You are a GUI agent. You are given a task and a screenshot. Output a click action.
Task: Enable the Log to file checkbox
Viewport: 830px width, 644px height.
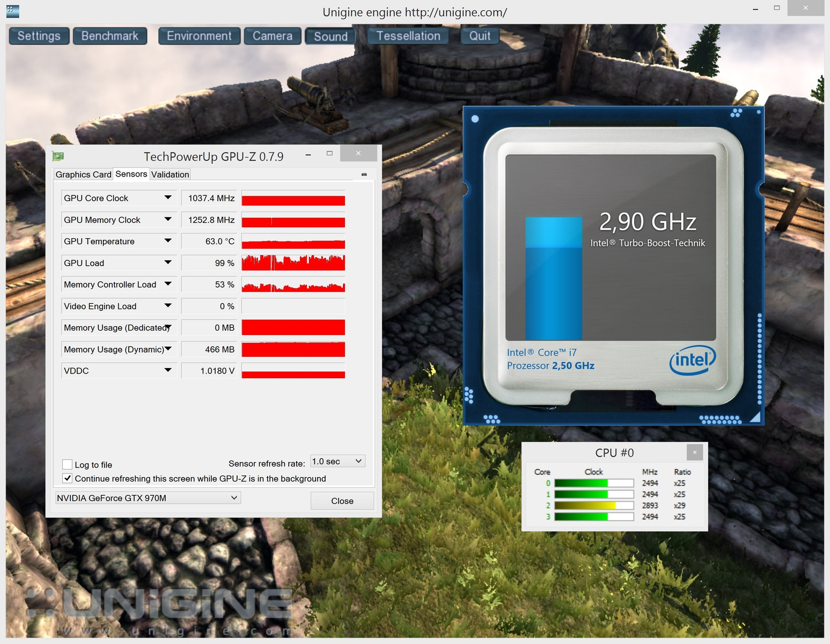click(x=67, y=464)
